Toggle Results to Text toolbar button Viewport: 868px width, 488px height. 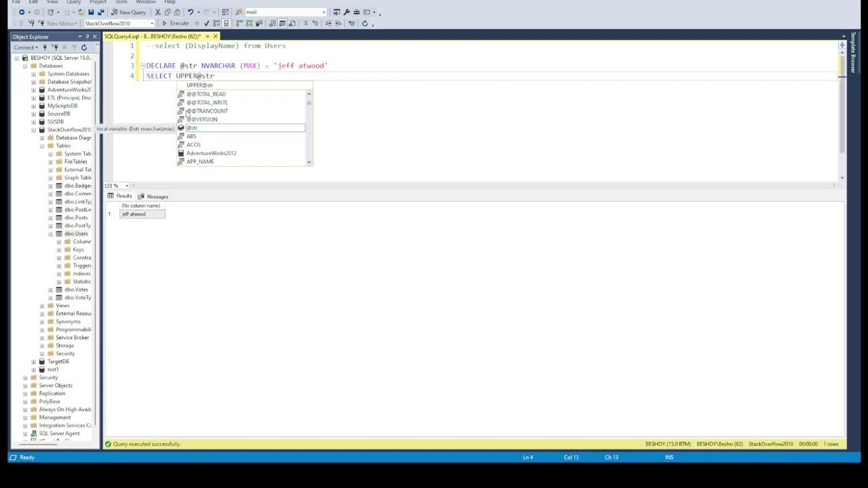click(273, 23)
